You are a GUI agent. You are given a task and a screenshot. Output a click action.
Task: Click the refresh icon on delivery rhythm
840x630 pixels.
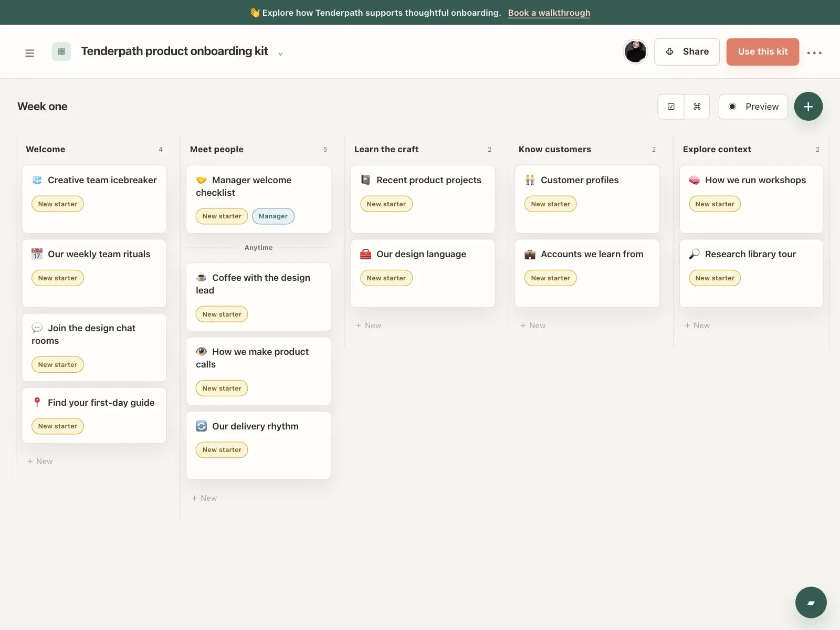tap(201, 426)
